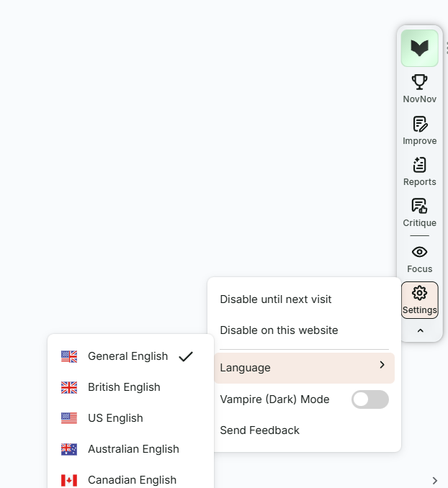Viewport: 448px width, 488px height.
Task: Expand the Language submenu arrow
Action: pyautogui.click(x=382, y=366)
